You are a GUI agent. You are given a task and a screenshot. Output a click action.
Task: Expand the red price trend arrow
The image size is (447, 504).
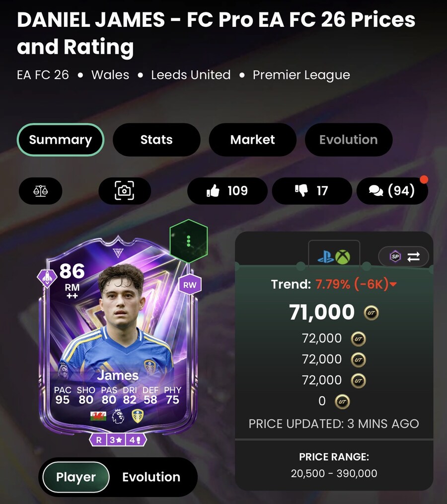click(393, 284)
